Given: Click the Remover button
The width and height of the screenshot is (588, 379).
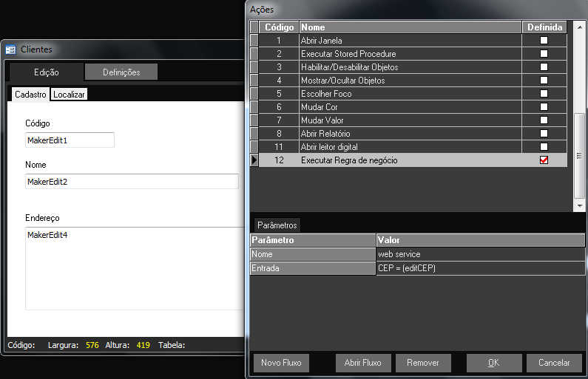Looking at the screenshot, I should tap(423, 363).
